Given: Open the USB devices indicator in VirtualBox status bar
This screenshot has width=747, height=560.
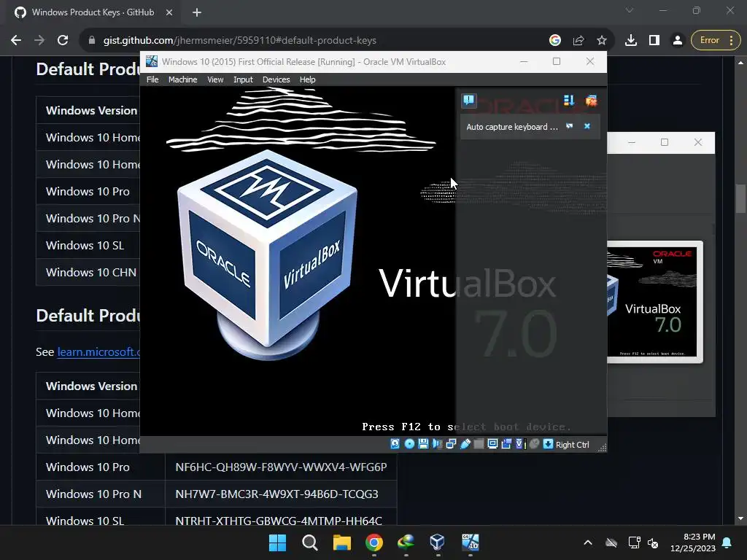Looking at the screenshot, I should point(465,444).
